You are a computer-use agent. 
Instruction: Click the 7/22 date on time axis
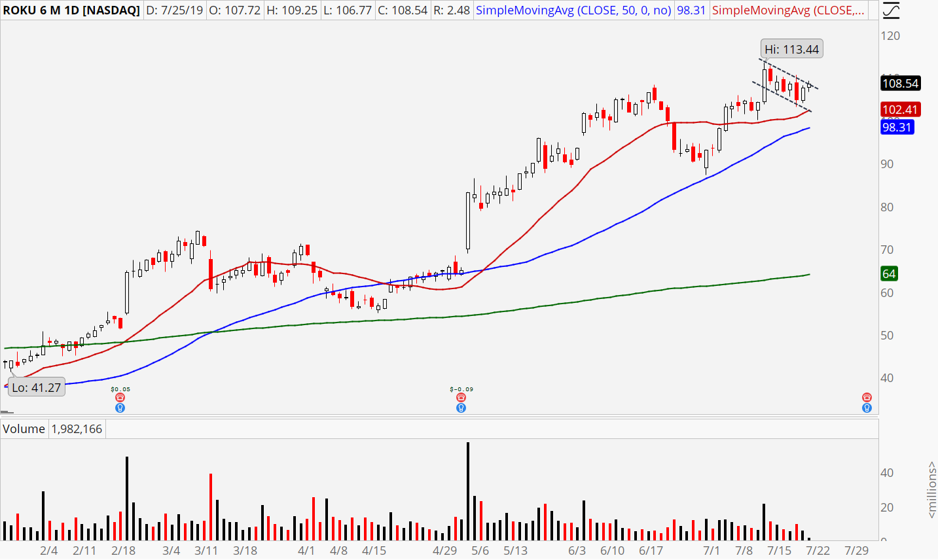(818, 551)
